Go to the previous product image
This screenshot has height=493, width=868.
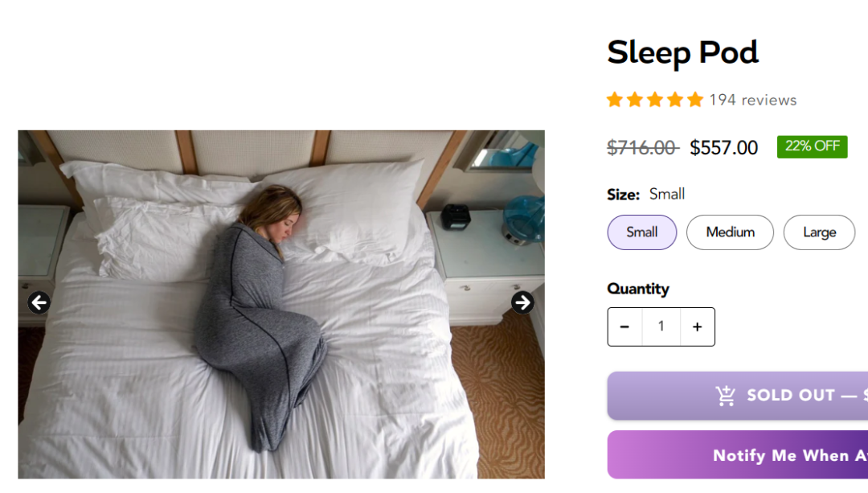click(39, 303)
